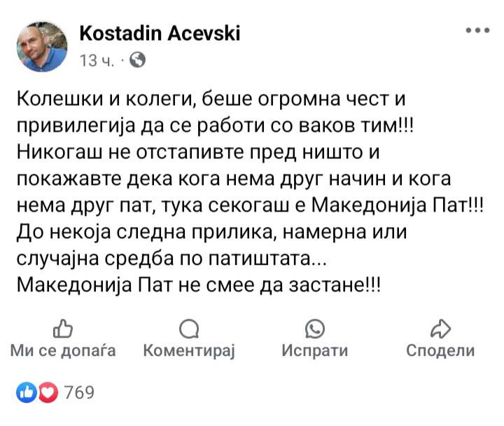Image resolution: width=504 pixels, height=426 pixels.
Task: Click the comment speech bubble icon
Action: (189, 329)
